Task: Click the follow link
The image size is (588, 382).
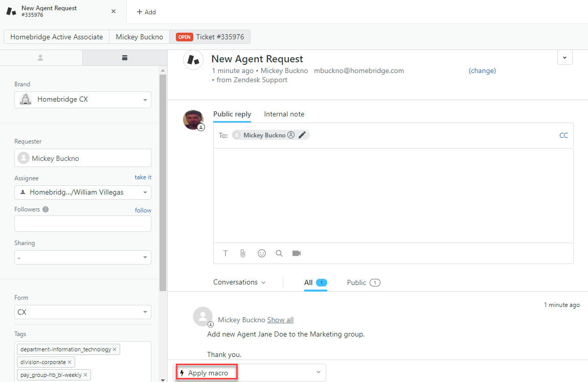Action: [143, 210]
